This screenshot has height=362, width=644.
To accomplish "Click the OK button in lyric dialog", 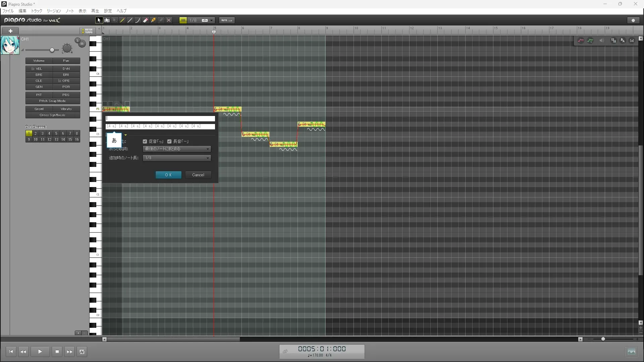I will (168, 175).
